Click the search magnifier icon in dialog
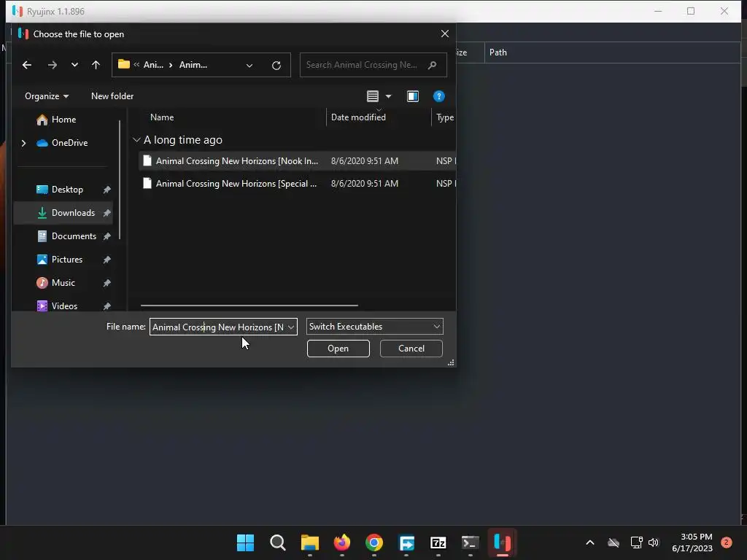The height and width of the screenshot is (560, 747). click(432, 65)
